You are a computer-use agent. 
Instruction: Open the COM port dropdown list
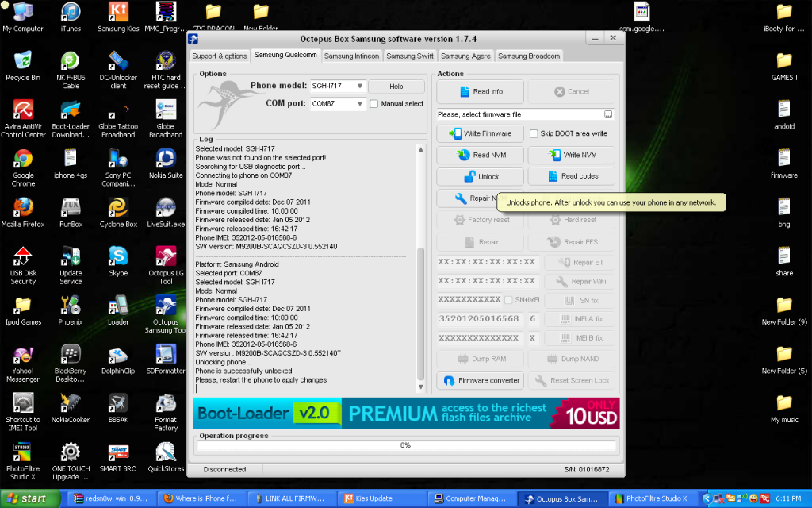click(359, 104)
